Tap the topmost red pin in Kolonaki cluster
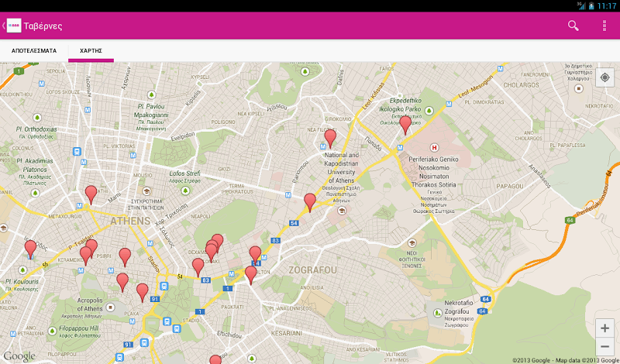Screen dimensions: 620x364 pos(218,241)
